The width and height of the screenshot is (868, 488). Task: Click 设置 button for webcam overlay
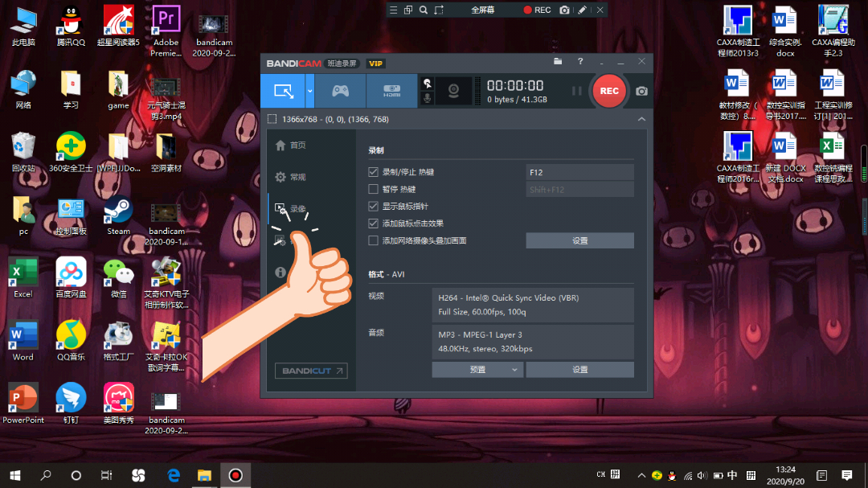(579, 241)
